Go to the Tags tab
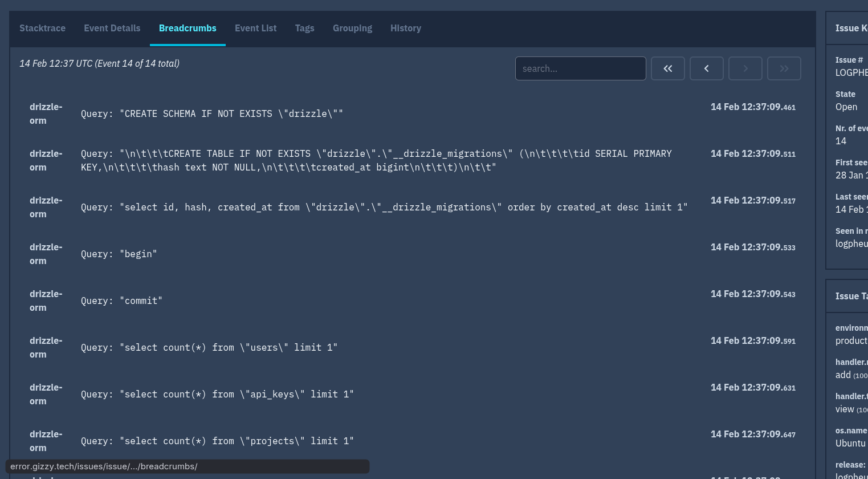The width and height of the screenshot is (868, 479). 304,29
